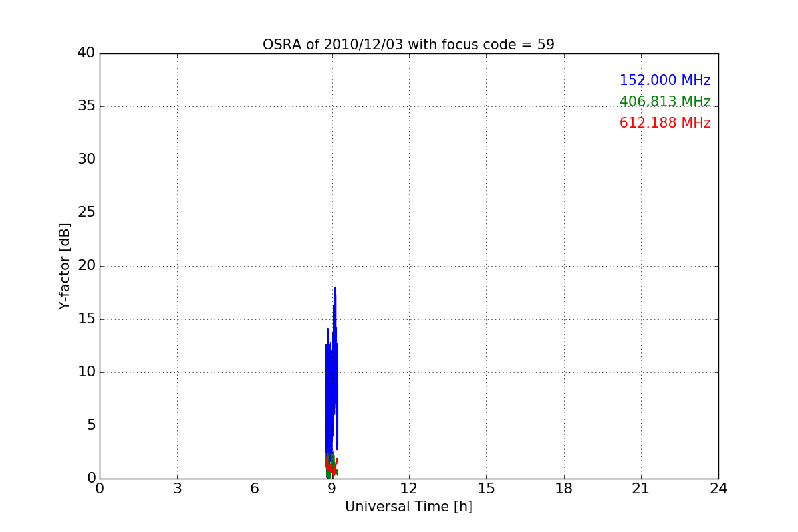Viewport: 798px width, 532px height.
Task: Click the Universal Time [h] axis label
Action: click(x=408, y=507)
